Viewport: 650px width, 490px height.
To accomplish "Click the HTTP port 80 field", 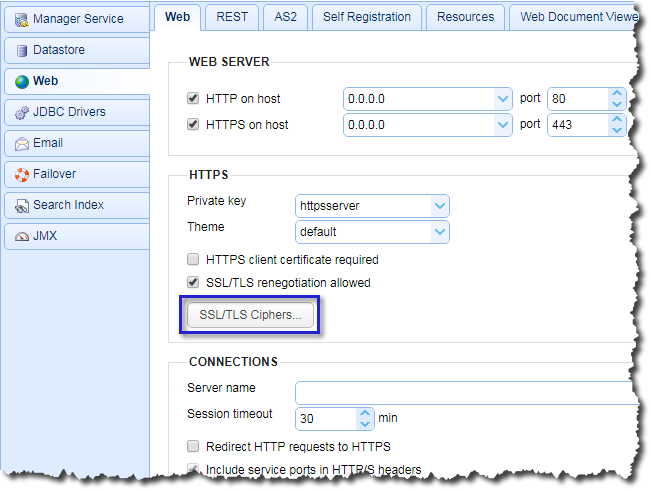I will [579, 99].
